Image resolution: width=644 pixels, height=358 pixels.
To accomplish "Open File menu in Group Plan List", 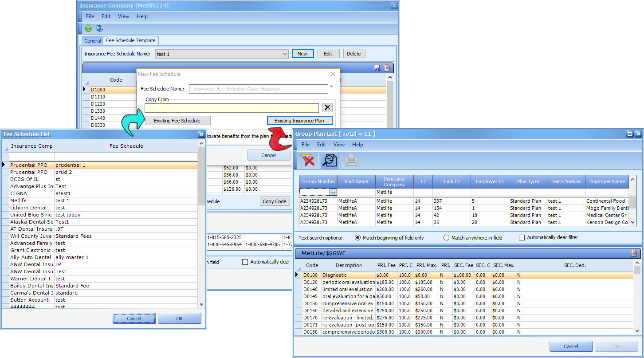I will pyautogui.click(x=306, y=145).
